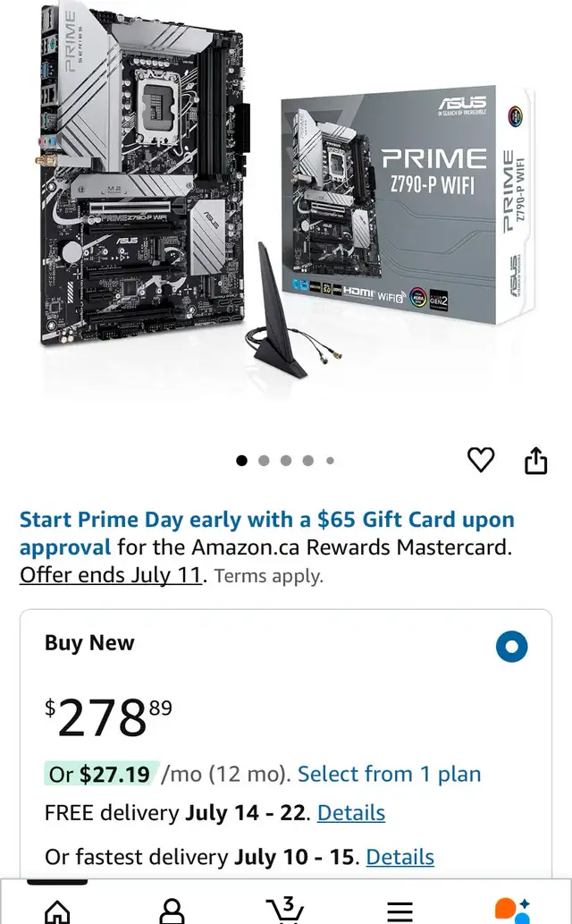Jump to the fourth image dot

[308, 461]
